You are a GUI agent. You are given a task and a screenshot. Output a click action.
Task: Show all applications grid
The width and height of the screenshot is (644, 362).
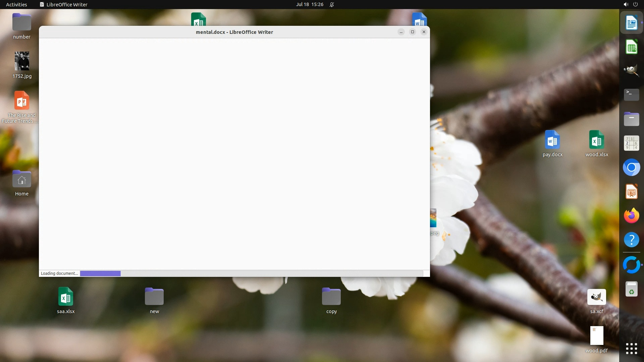pyautogui.click(x=631, y=349)
